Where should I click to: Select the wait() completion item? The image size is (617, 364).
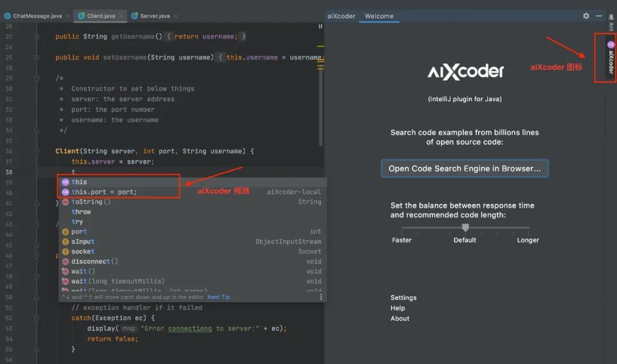pos(193,271)
